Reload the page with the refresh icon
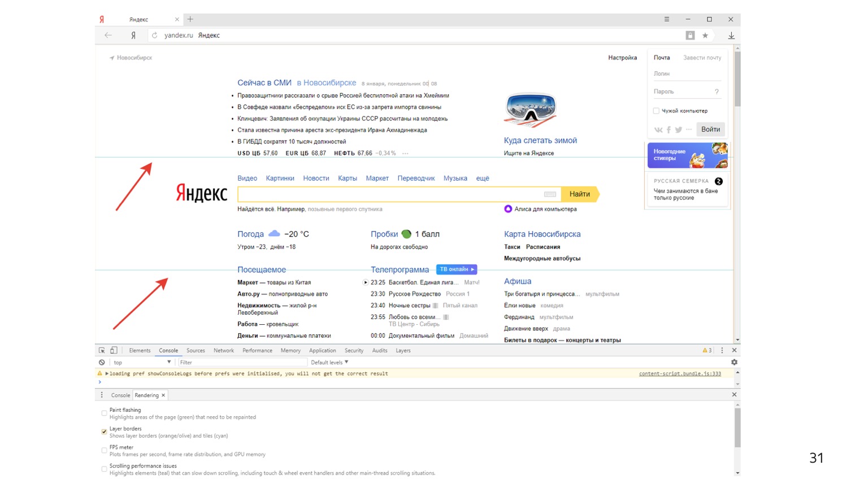868x488 pixels. click(x=154, y=35)
